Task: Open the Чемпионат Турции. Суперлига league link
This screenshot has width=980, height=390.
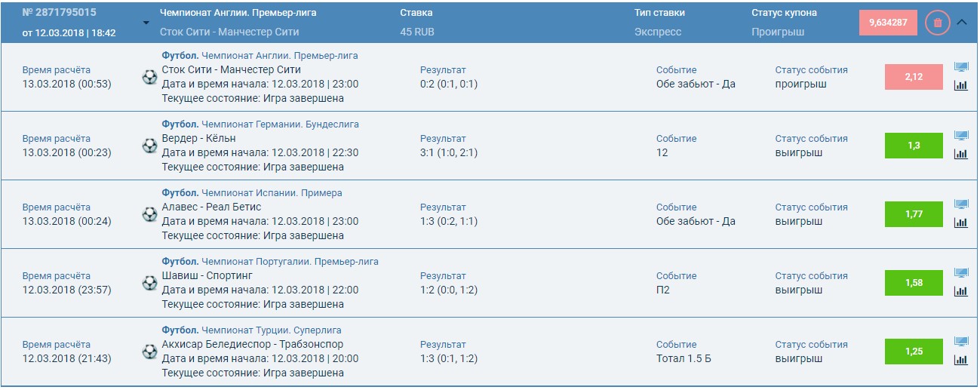Action: [272, 330]
